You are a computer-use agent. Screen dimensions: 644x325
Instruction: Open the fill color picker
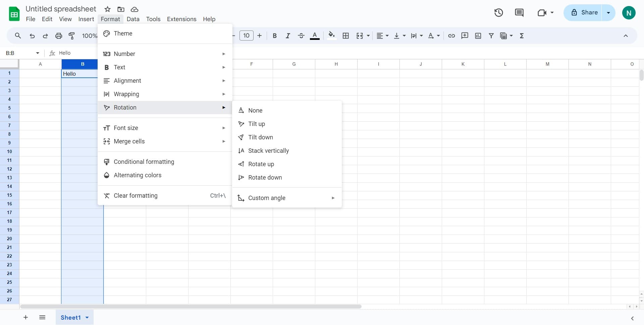(x=332, y=36)
